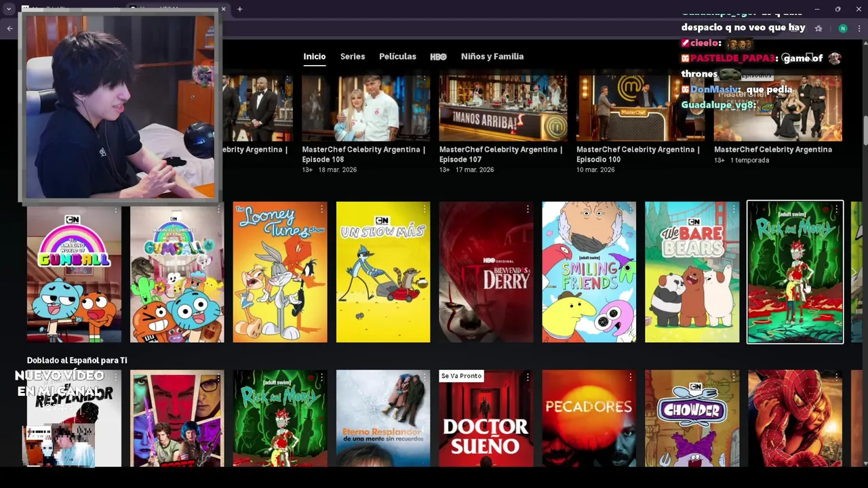Open MasterChef Celebrity Argentina Episode 100 thumbnail
This screenshot has height=488, width=868.
tap(640, 108)
